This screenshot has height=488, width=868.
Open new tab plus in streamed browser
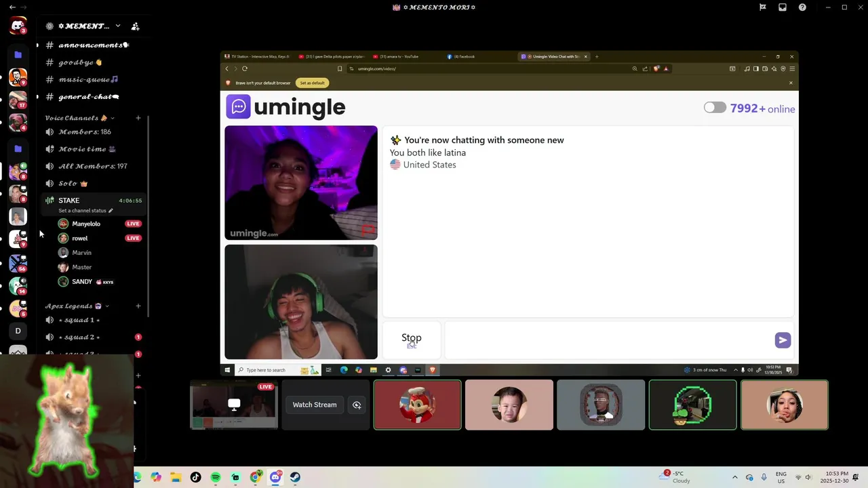click(x=597, y=57)
